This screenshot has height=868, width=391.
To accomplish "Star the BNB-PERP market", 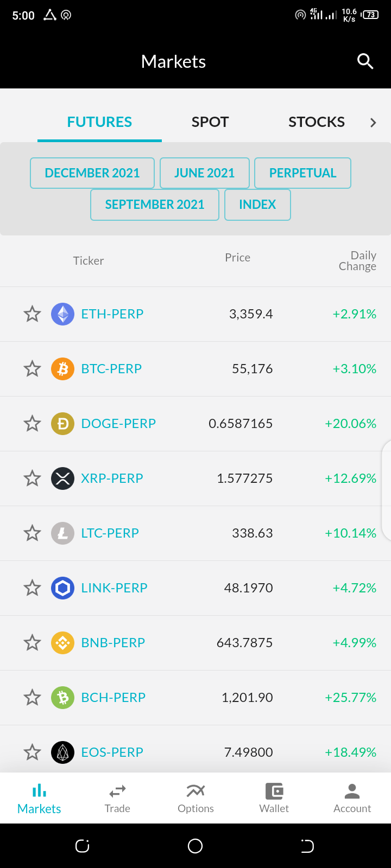I will pos(33,643).
